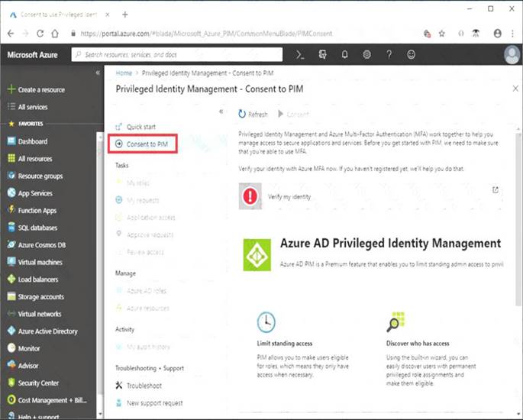
Task: Collapse the PIM blade menu with chevron
Action: (221, 111)
